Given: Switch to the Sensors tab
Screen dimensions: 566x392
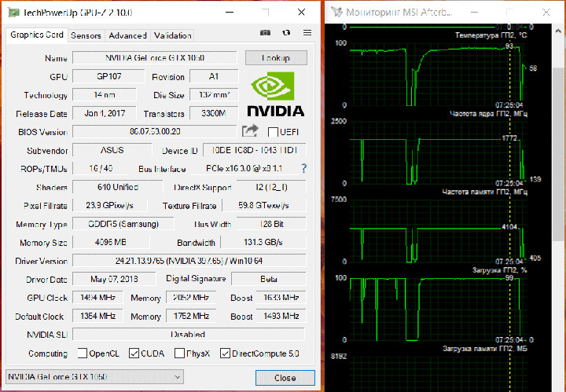Looking at the screenshot, I should 86,35.
